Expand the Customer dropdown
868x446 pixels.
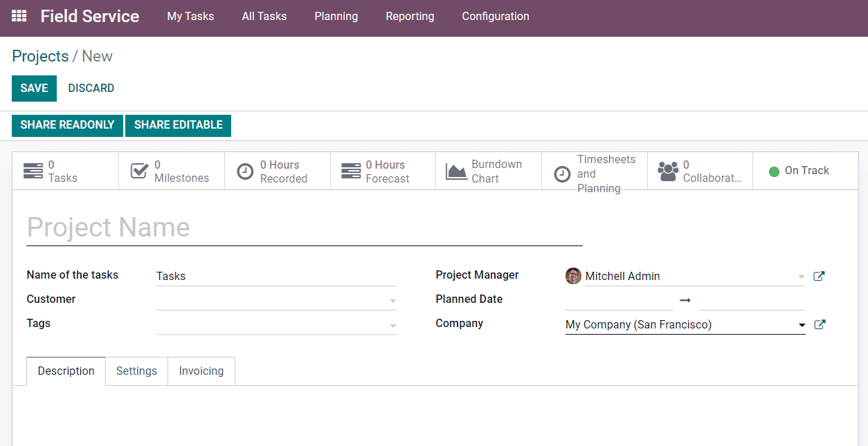392,300
